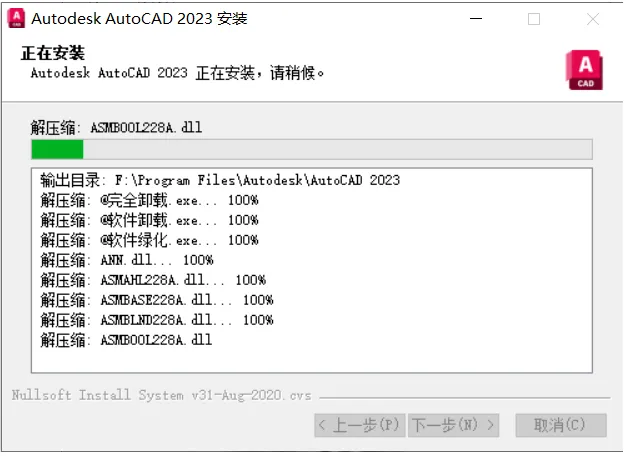
Task: Select last log line ASMBOOL228A.dll
Action: pos(126,340)
